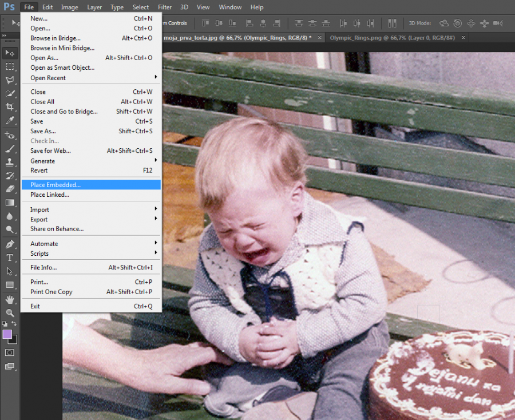Viewport: 515px width, 420px height.
Task: Click Save for Web menu entry
Action: (50, 150)
